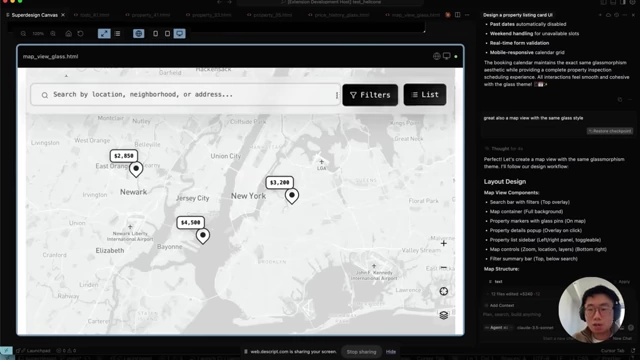Image resolution: width=640 pixels, height=360 pixels.
Task: Open the map layers control
Action: tap(444, 315)
